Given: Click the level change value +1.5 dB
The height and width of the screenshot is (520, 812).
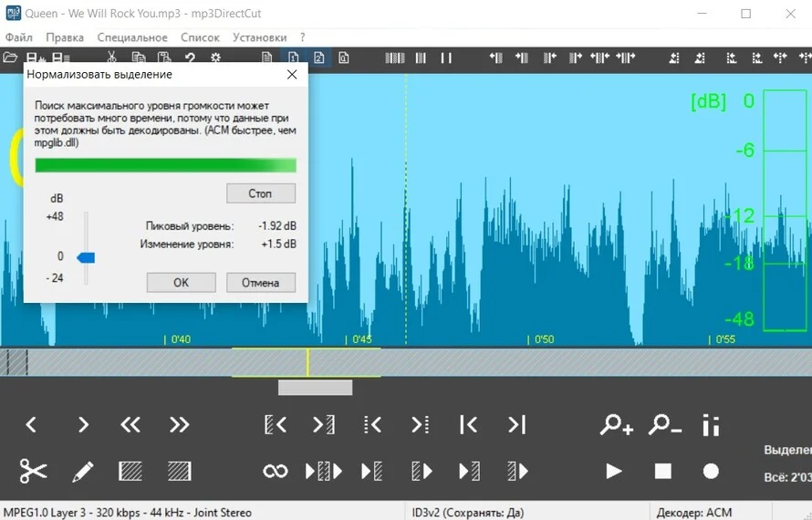Looking at the screenshot, I should coord(279,244).
